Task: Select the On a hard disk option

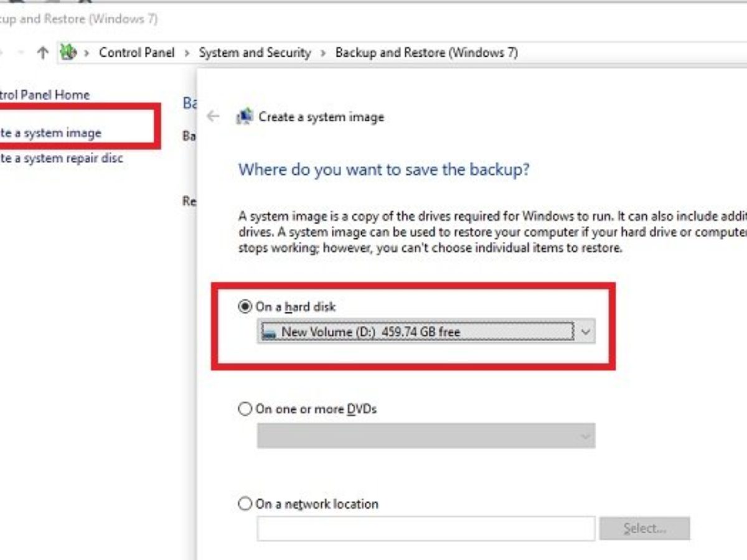Action: point(245,307)
